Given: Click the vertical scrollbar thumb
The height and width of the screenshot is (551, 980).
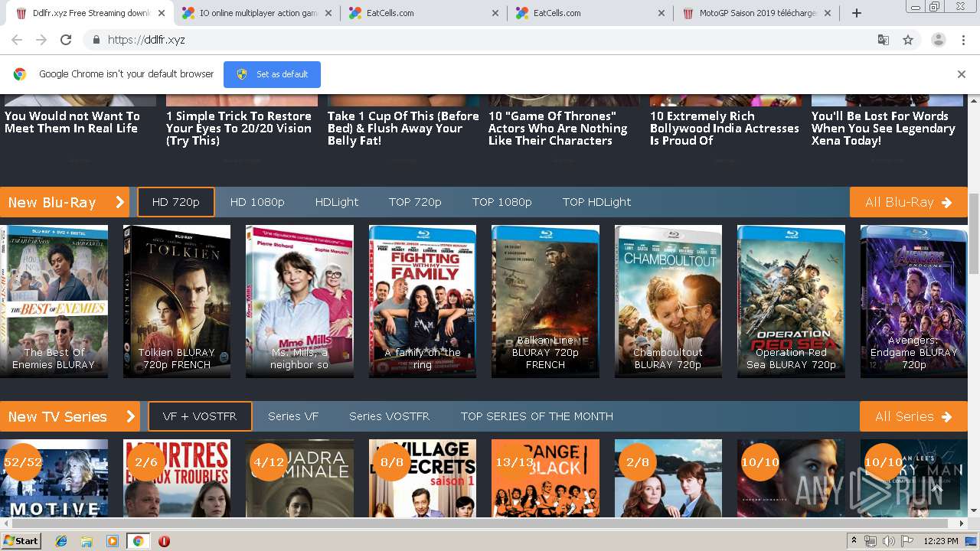Looking at the screenshot, I should [974, 233].
